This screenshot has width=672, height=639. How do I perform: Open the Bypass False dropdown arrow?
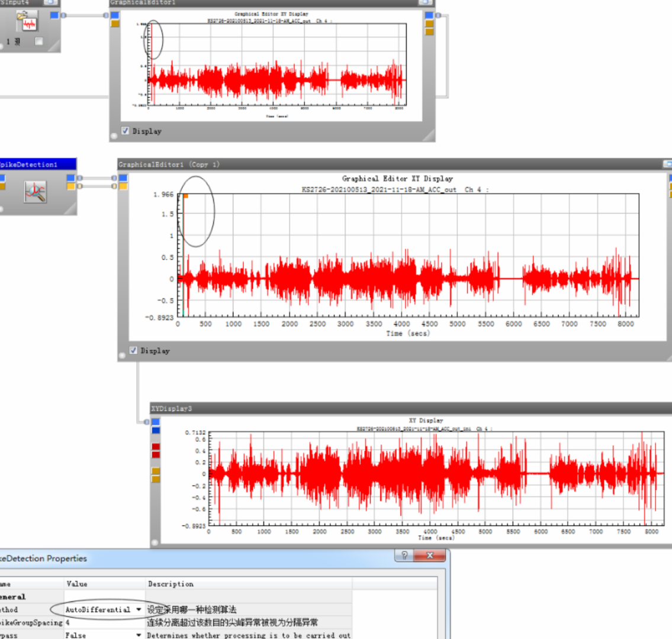(x=139, y=635)
